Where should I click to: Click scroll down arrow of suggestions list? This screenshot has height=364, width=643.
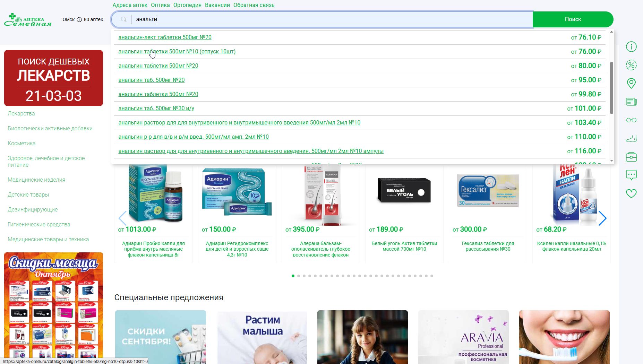point(611,161)
